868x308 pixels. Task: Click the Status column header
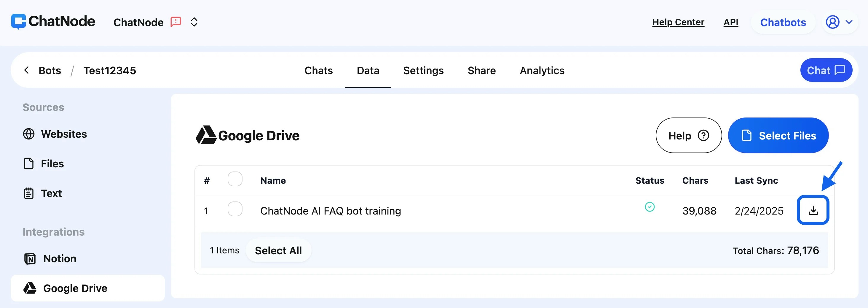click(650, 180)
